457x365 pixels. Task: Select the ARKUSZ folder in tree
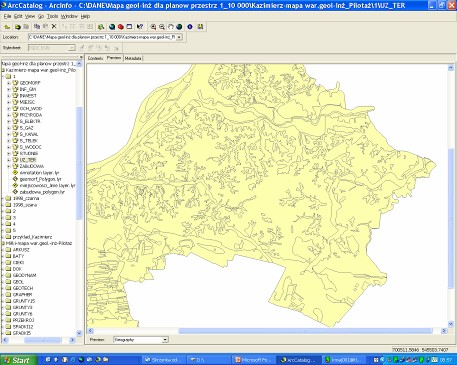click(x=21, y=250)
